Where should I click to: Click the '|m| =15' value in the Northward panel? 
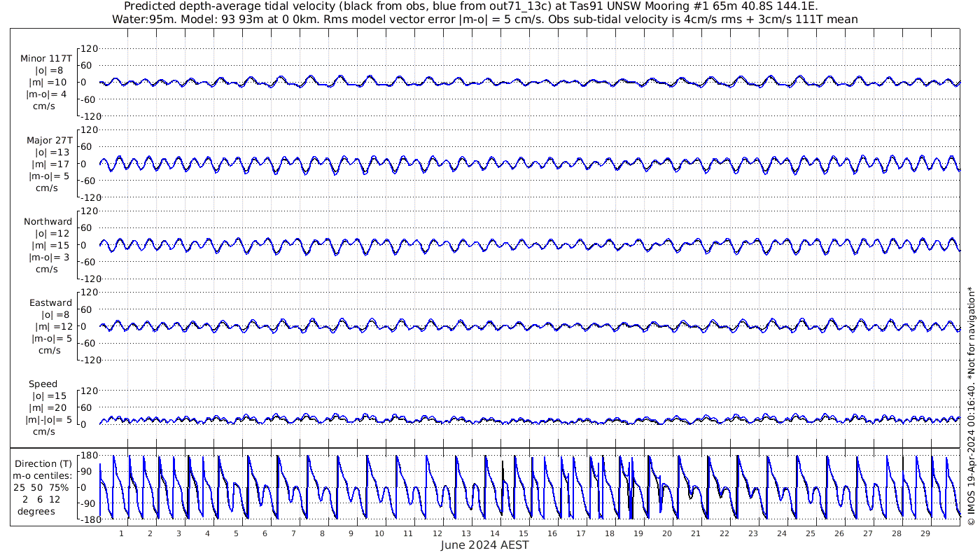point(49,246)
